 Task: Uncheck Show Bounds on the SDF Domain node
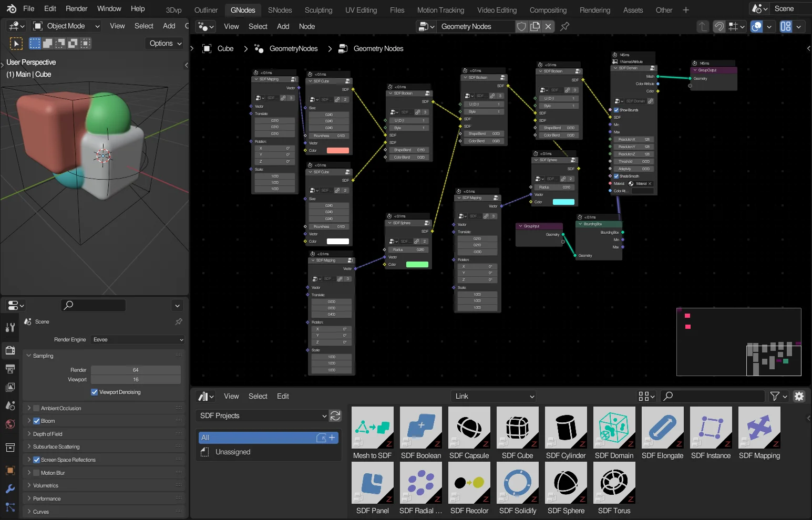pos(616,110)
